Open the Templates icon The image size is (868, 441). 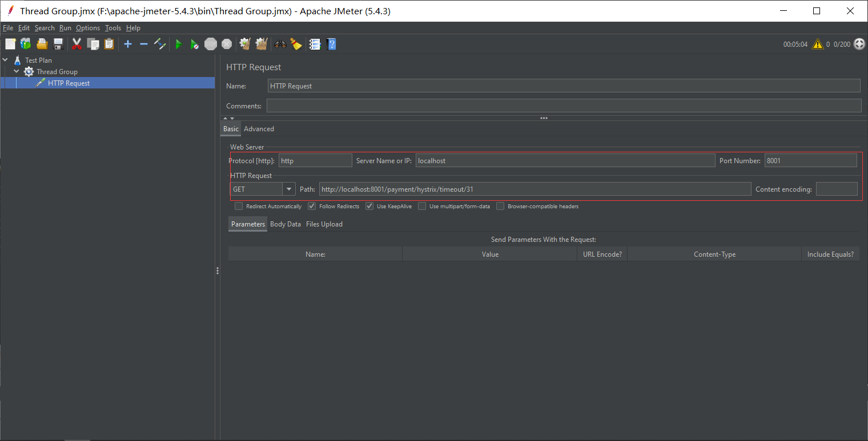[x=26, y=44]
